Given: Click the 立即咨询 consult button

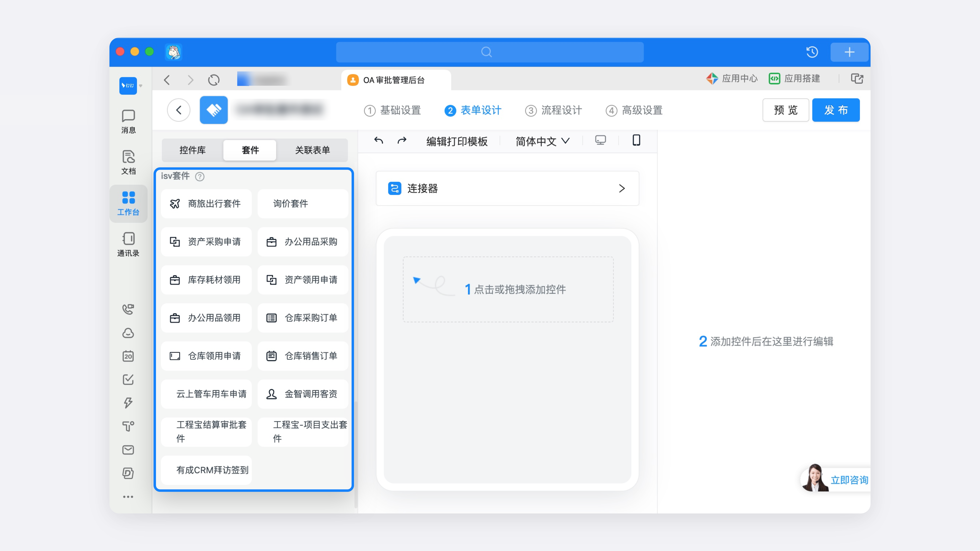Looking at the screenshot, I should pyautogui.click(x=835, y=480).
